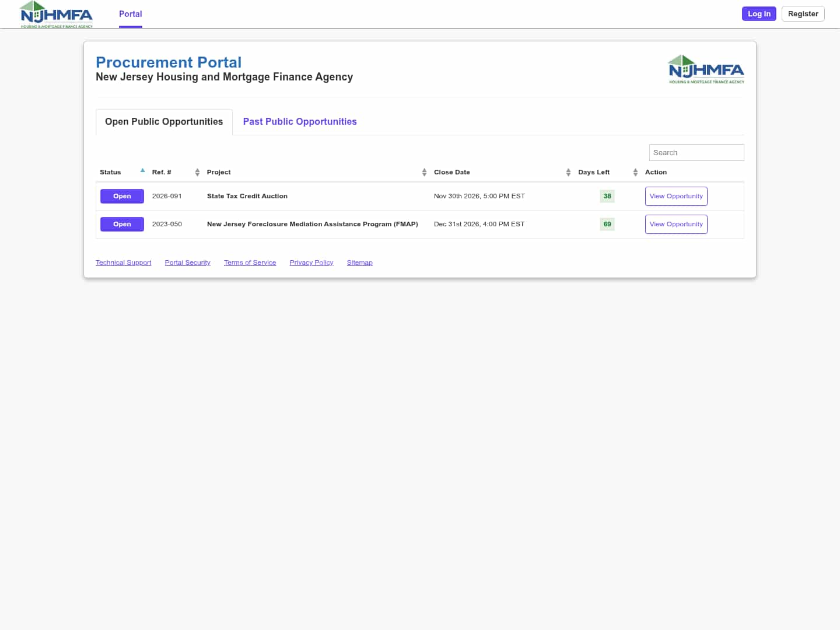Click the NJHMFA logo in the navbar
Screen dimensions: 840x630
[56, 14]
